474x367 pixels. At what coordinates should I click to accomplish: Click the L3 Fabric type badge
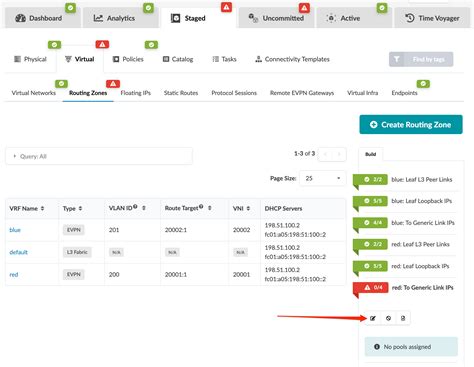pyautogui.click(x=77, y=252)
